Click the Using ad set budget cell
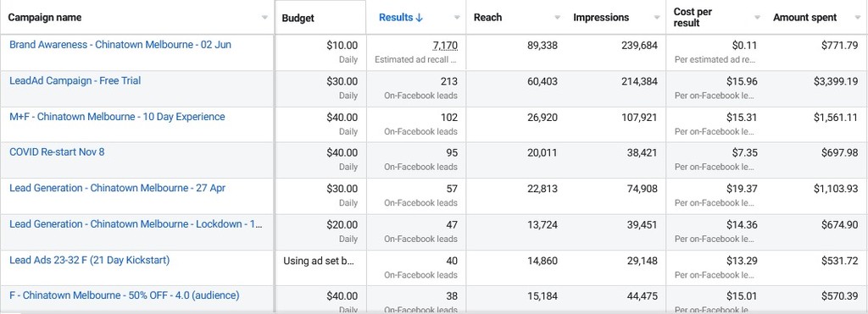 (x=319, y=261)
